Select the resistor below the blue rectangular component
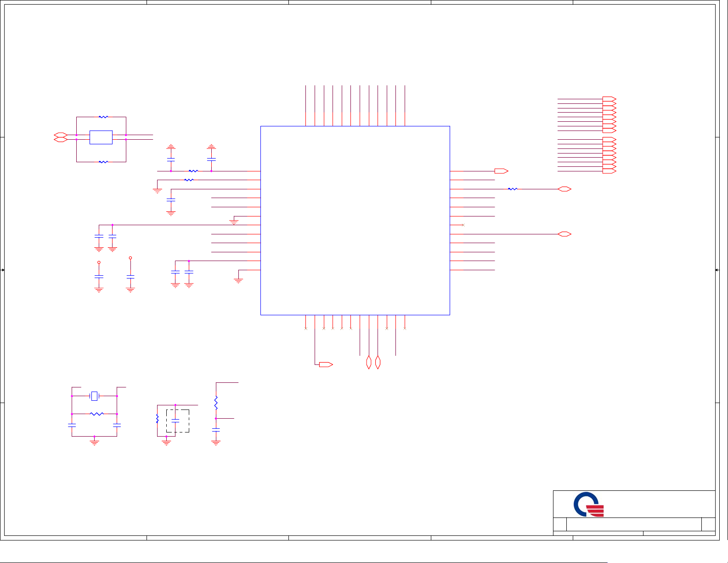Image resolution: width=728 pixels, height=563 pixels. click(103, 162)
